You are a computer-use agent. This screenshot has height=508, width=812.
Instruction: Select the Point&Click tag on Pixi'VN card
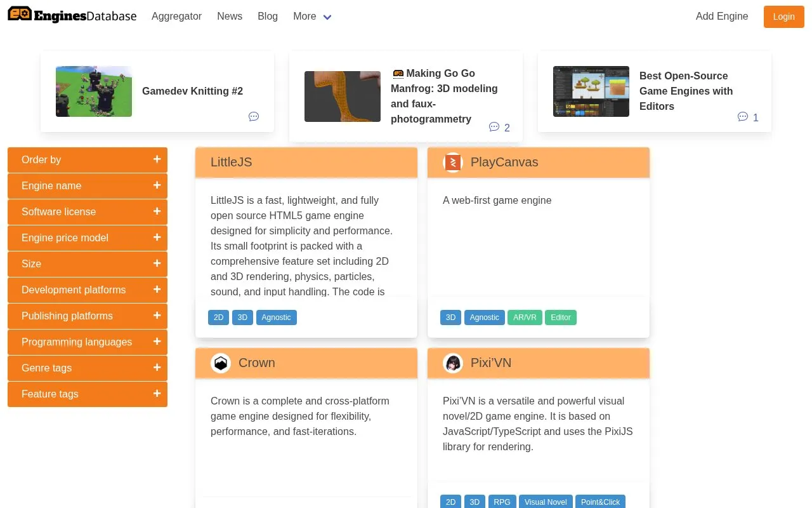tap(601, 502)
